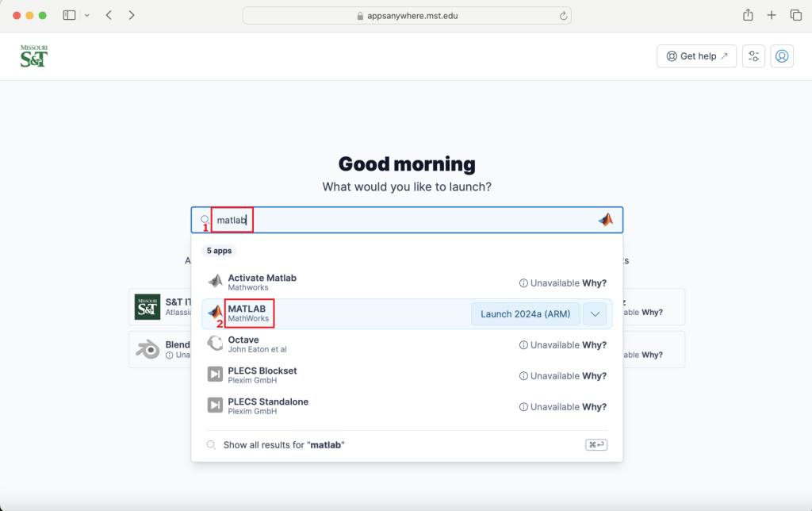Click the info icon beside Activate Matlab Unavailable
The image size is (812, 511).
coord(523,283)
